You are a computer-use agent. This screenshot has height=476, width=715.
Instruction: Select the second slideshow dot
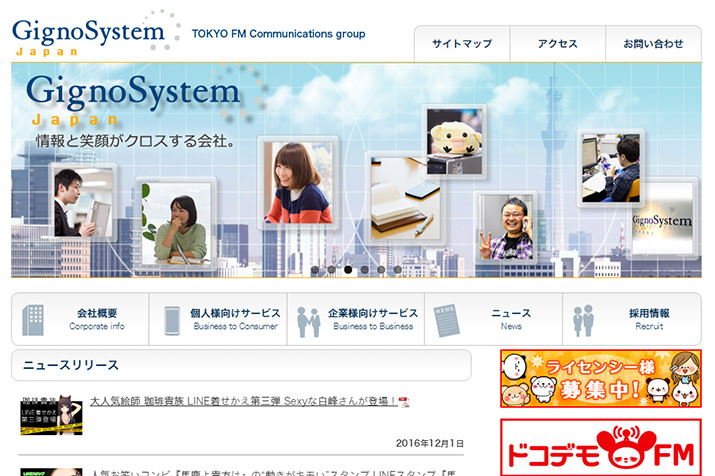(332, 270)
